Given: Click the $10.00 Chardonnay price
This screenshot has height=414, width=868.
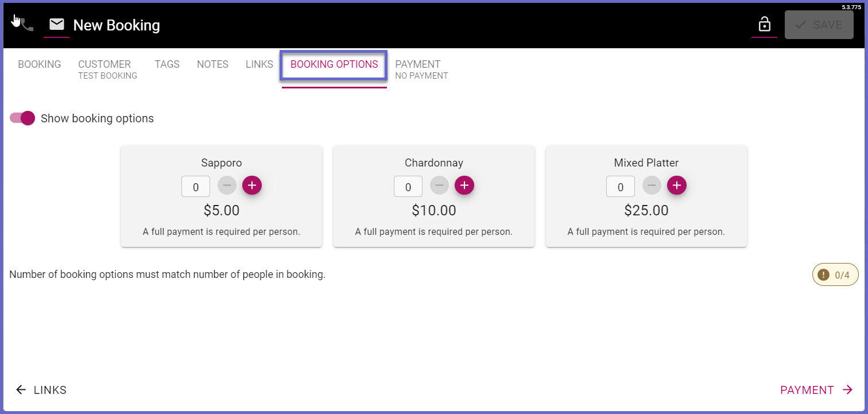Looking at the screenshot, I should [434, 211].
